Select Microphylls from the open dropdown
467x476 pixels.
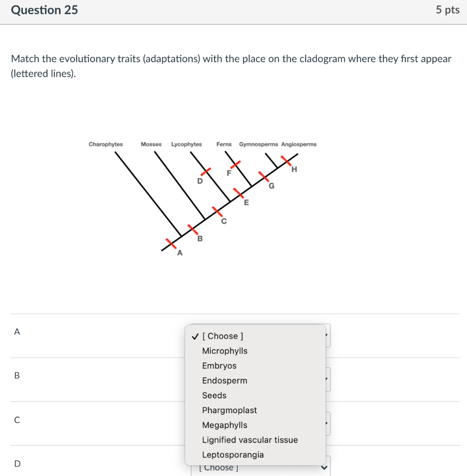[225, 350]
